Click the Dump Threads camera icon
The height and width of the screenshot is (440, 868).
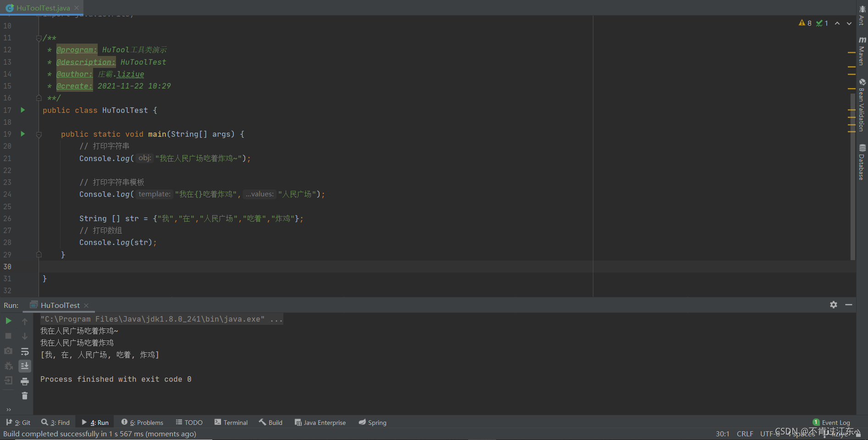(x=8, y=351)
